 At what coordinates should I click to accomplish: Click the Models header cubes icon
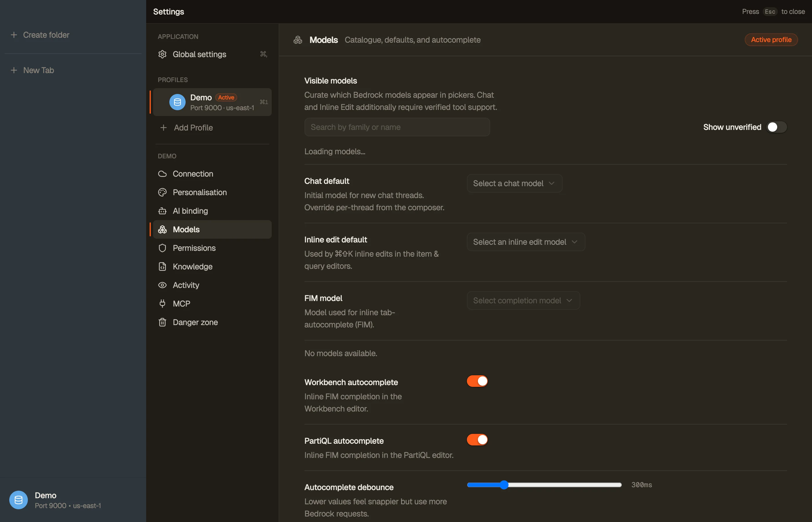[x=298, y=40]
